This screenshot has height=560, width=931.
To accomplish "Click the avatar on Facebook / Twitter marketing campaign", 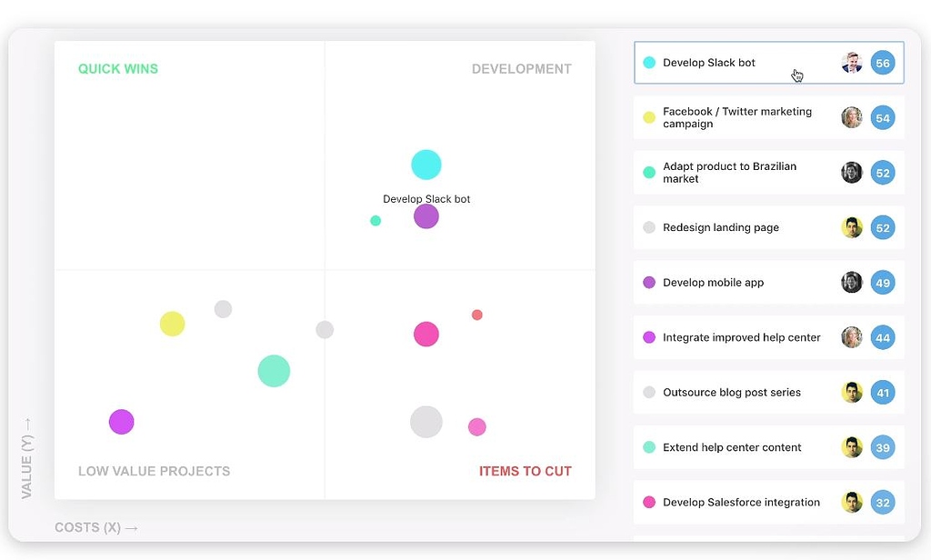I will coord(852,117).
